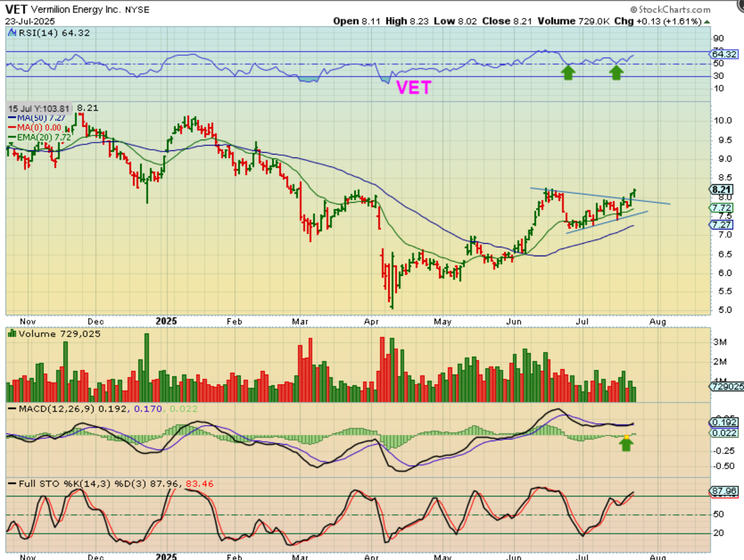Click the 10.0 price axis label
Screen dimensions: 744x560
click(x=723, y=120)
